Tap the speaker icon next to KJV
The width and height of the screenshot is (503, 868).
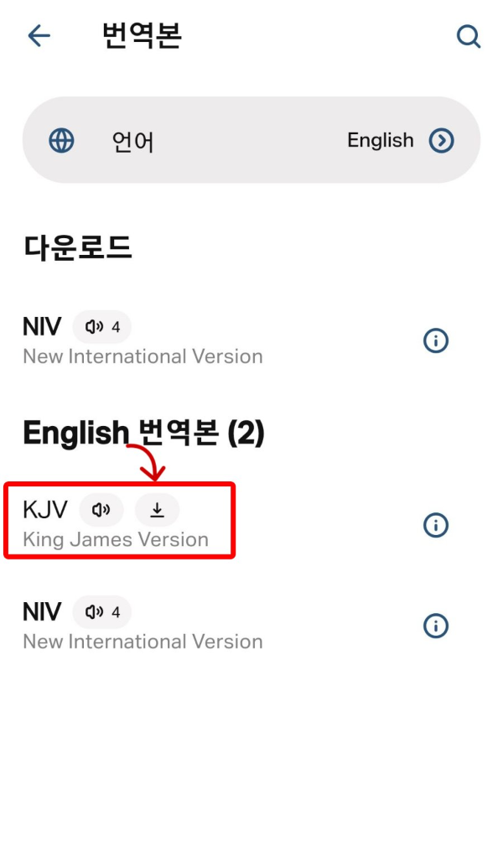101,509
